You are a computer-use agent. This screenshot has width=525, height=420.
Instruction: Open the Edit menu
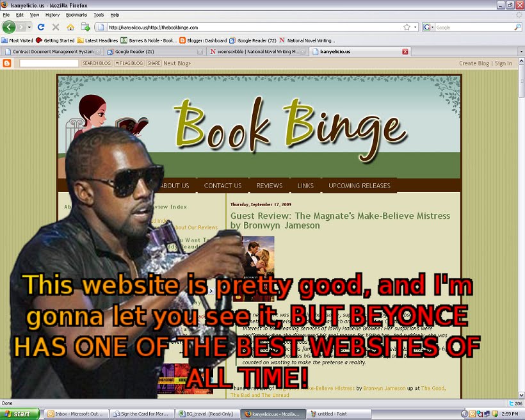20,15
